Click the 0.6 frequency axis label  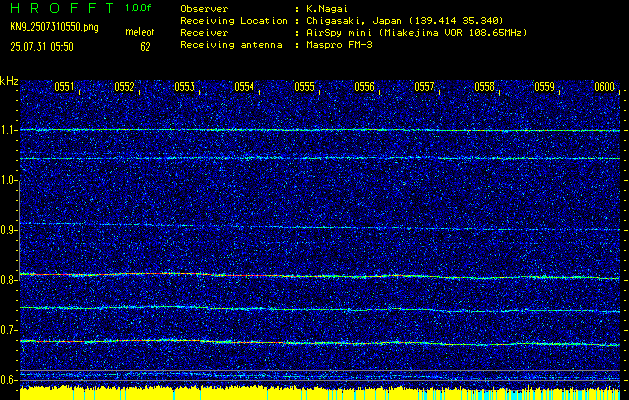tap(8, 380)
